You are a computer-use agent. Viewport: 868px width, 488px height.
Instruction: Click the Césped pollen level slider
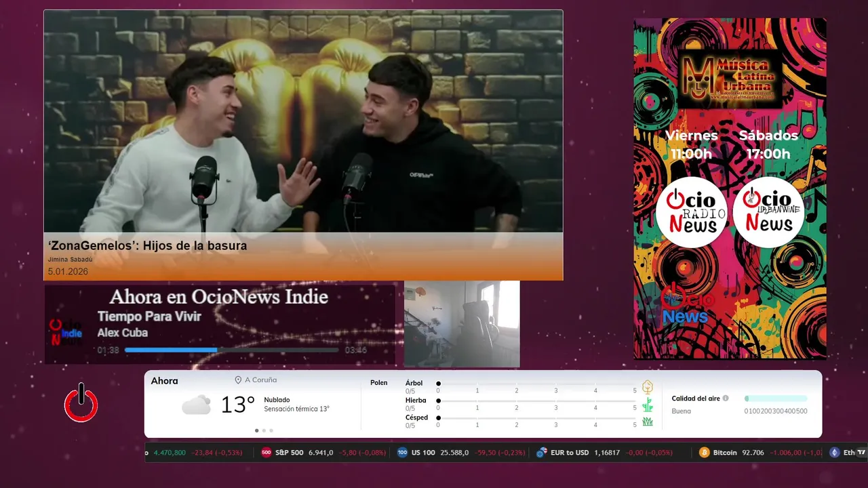[x=536, y=418]
